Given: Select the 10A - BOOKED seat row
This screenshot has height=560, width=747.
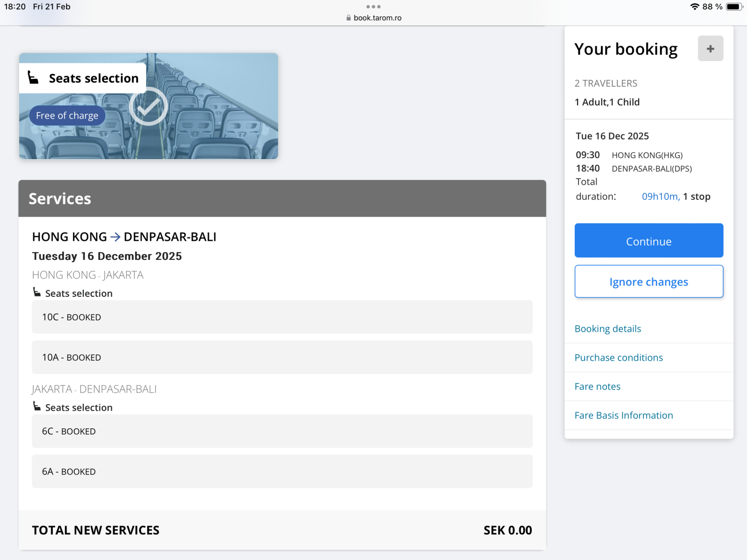Looking at the screenshot, I should [x=282, y=357].
